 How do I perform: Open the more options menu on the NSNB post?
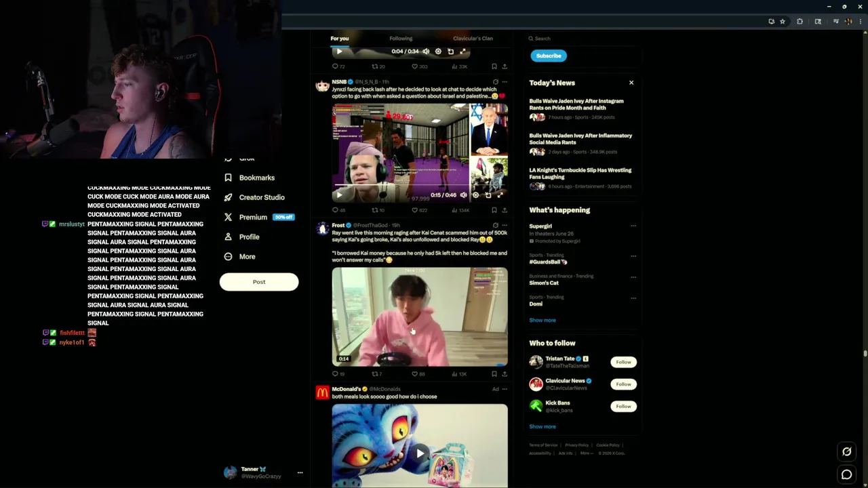505,82
